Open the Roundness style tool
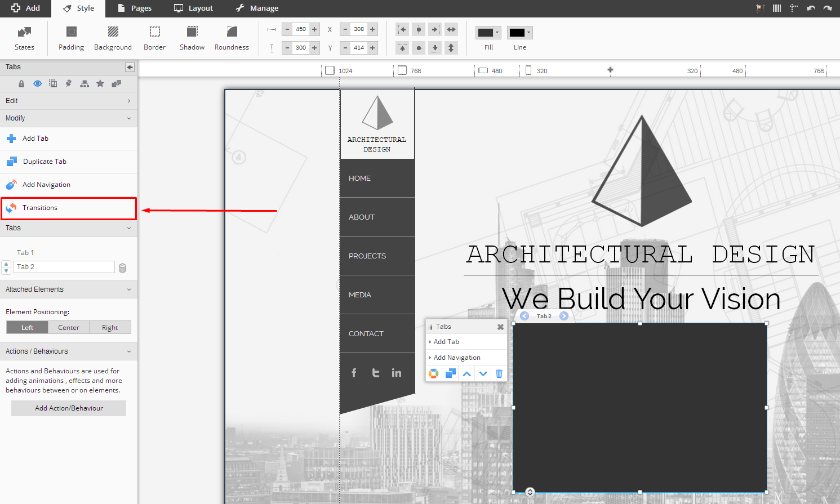 232,38
